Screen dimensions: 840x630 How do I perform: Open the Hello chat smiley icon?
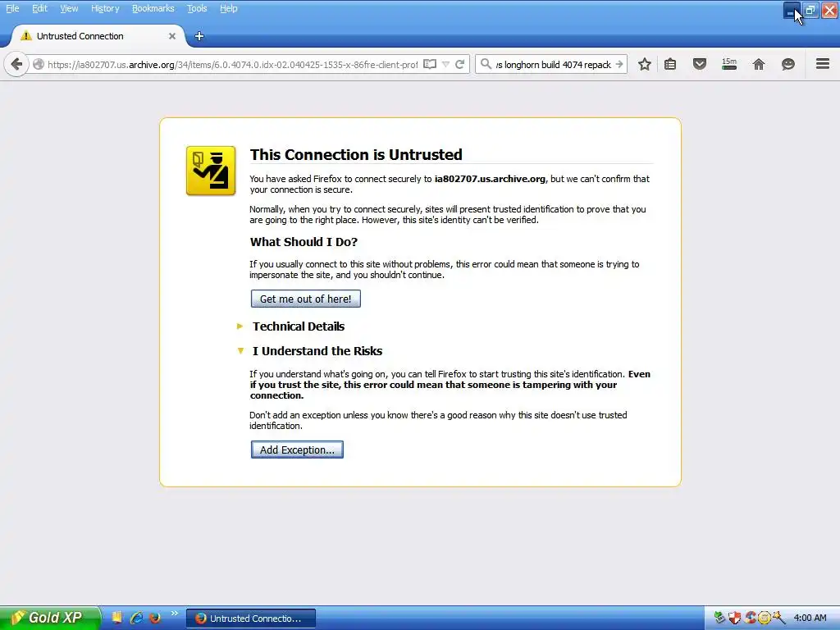pyautogui.click(x=788, y=64)
